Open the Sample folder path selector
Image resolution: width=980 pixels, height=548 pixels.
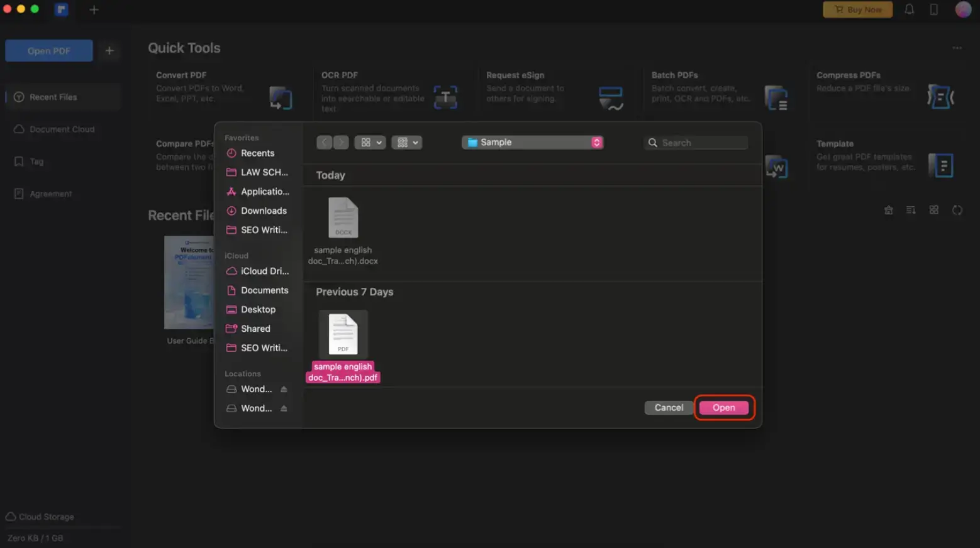pyautogui.click(x=532, y=142)
